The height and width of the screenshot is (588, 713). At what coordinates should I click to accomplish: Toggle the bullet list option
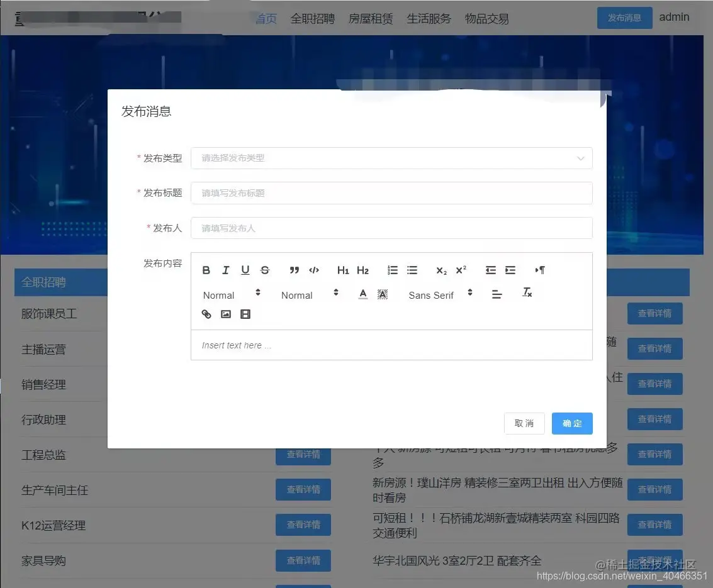point(412,270)
